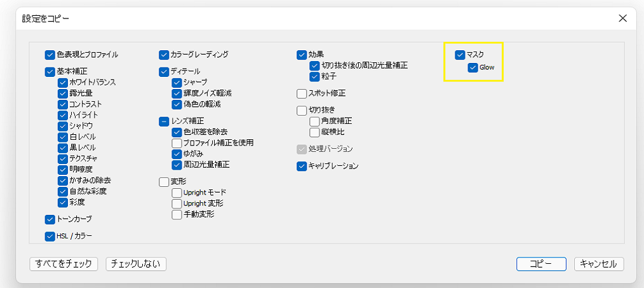Viewport: 644px width, 288px height.
Task: Enable プロファイル補正を使用 checkbox
Action: [177, 143]
